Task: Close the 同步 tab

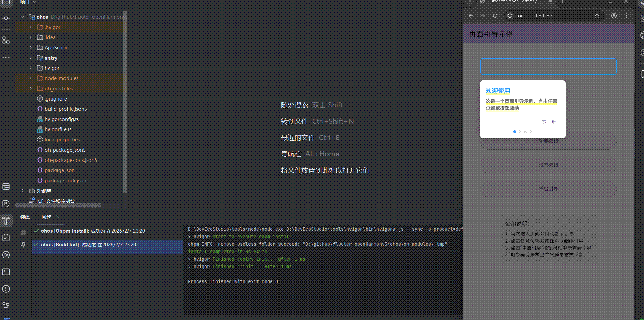Action: [58, 217]
